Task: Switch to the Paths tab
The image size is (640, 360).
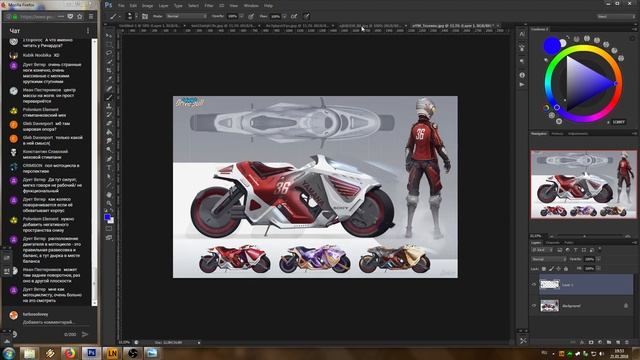Action: point(569,242)
